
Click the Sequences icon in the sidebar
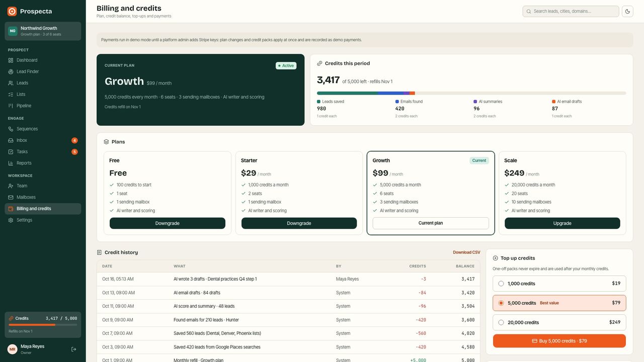point(11,129)
